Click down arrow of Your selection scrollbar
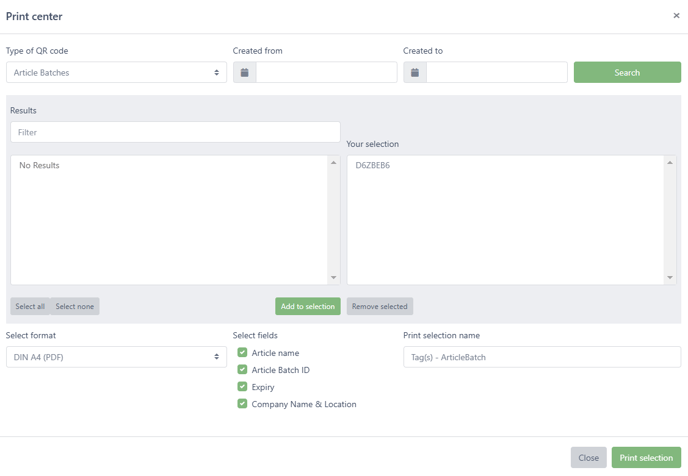Viewport: 688px width, 476px height. (670, 277)
